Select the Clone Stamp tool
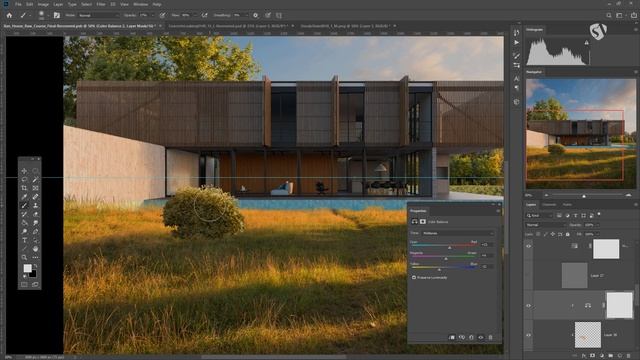This screenshot has width=640, height=360. (36, 205)
